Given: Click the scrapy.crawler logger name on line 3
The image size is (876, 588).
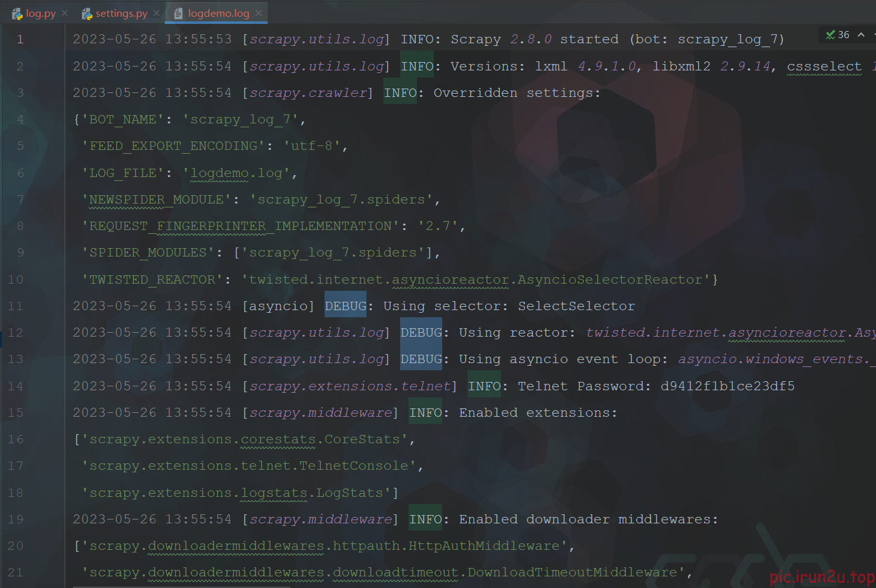Looking at the screenshot, I should coord(308,93).
